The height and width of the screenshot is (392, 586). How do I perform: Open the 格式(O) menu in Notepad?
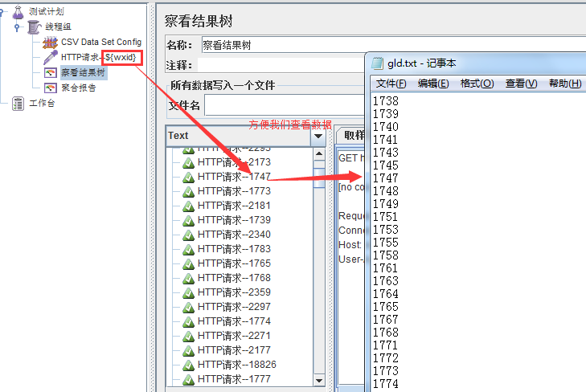[x=477, y=84]
